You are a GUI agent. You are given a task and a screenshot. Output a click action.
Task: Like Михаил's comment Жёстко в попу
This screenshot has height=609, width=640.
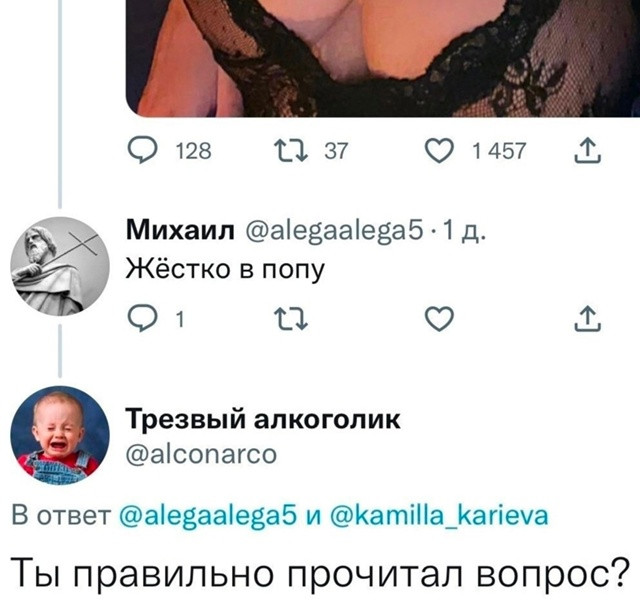click(x=439, y=318)
